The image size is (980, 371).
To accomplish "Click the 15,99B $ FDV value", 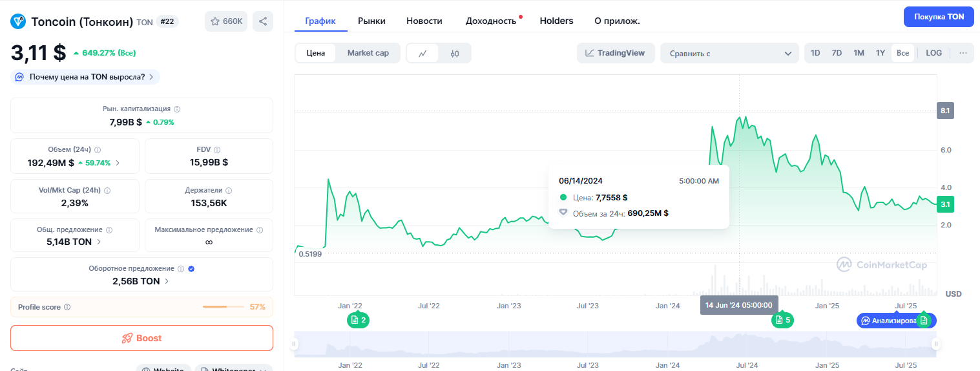I will click(x=209, y=162).
